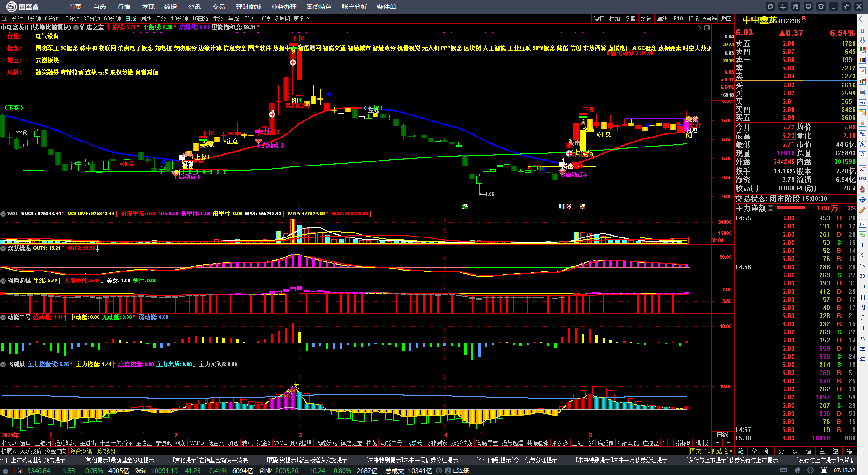Select 日 period in right sidebar
Viewport: 868px width, 475px height.
[x=863, y=297]
